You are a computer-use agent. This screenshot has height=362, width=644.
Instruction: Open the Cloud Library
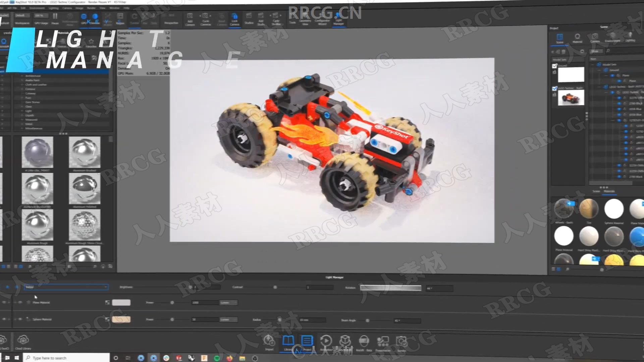coord(23,342)
